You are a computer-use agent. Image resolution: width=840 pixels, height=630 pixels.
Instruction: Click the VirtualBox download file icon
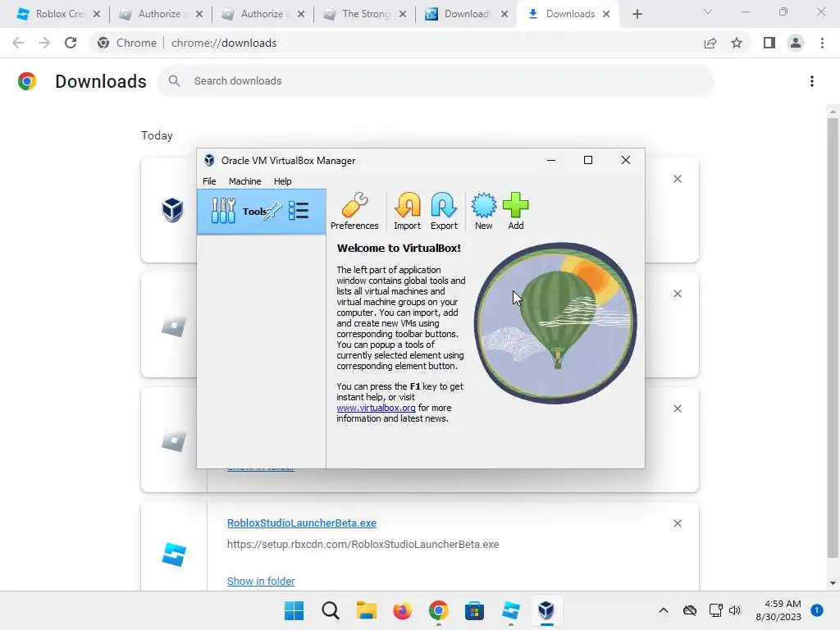172,209
